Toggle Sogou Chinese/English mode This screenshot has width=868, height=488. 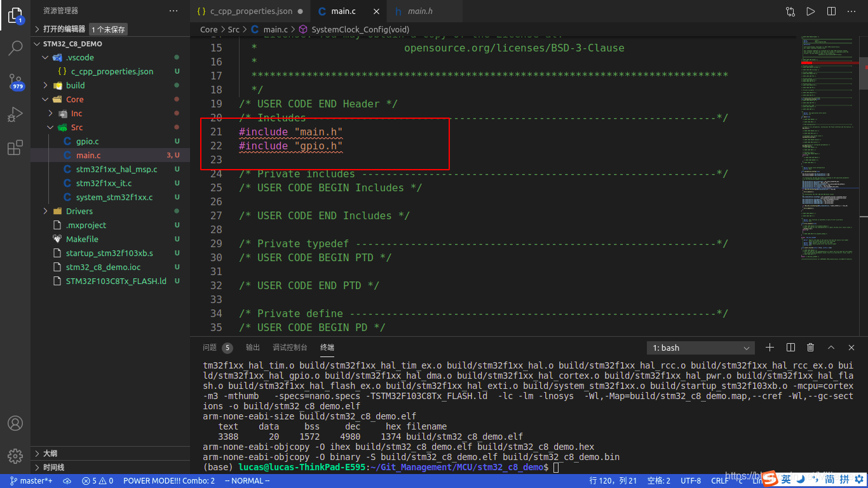pyautogui.click(x=786, y=478)
